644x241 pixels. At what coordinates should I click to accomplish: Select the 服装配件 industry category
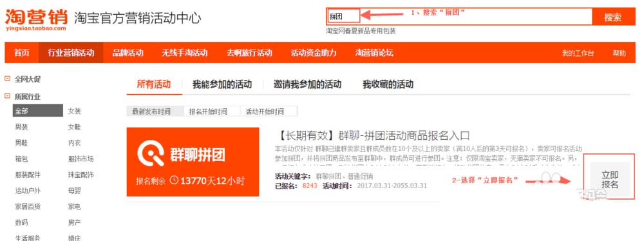(28, 175)
